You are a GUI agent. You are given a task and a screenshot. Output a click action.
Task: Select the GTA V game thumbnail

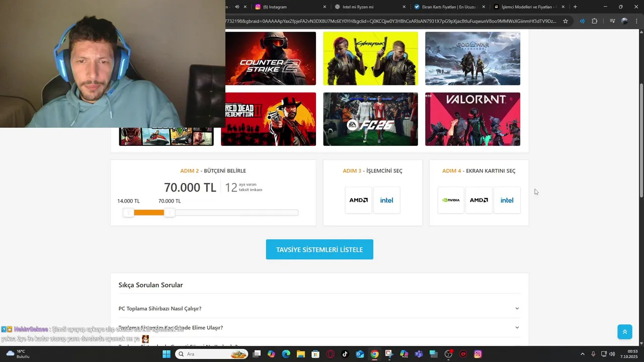click(166, 137)
